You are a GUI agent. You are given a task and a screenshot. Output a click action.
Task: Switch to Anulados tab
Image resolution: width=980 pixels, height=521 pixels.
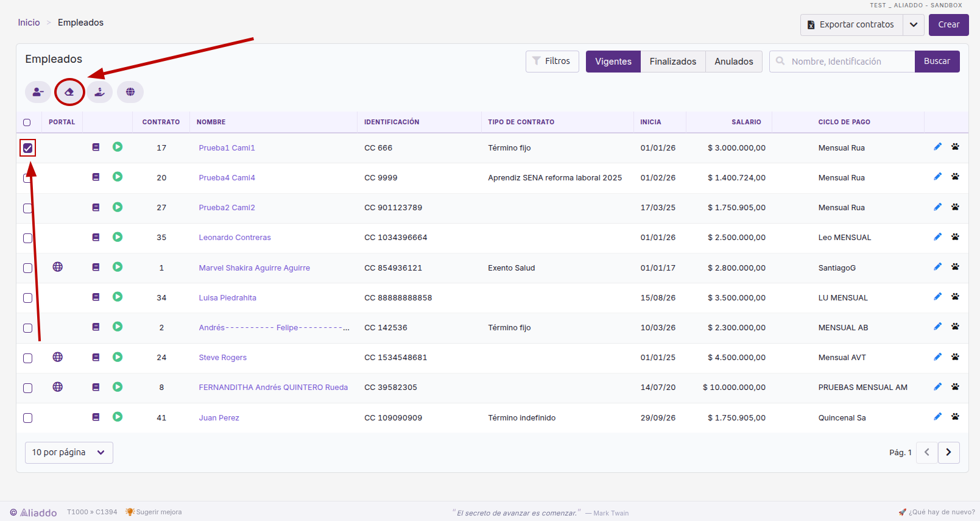[734, 62]
